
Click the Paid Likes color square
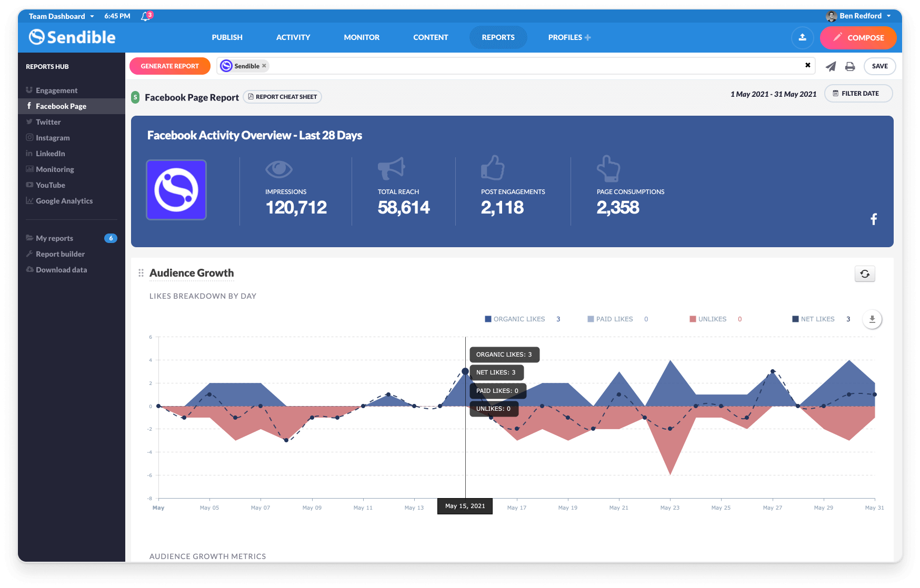590,319
